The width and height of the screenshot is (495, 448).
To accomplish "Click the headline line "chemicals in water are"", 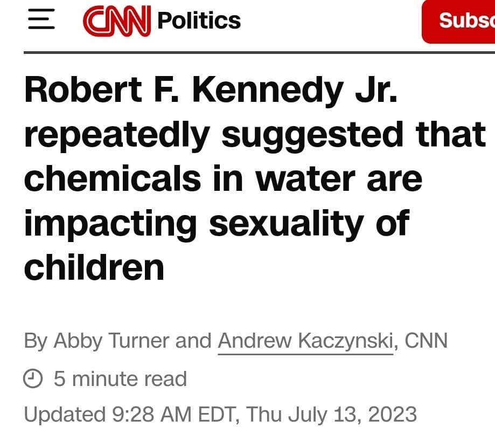I will pos(223,178).
